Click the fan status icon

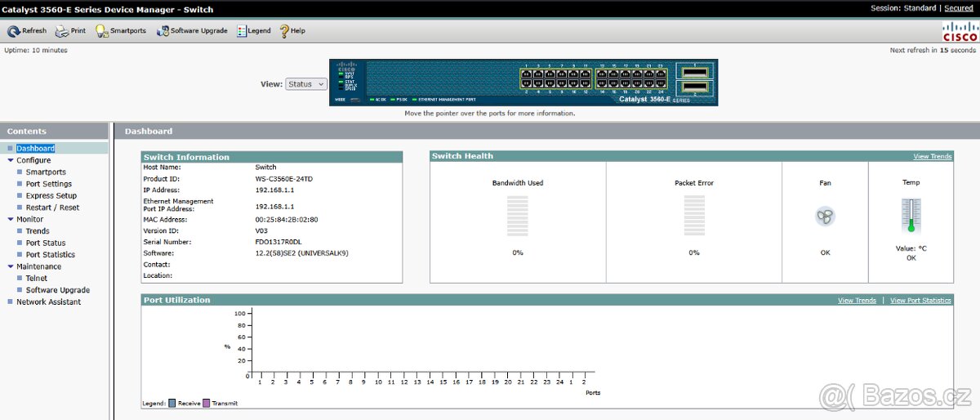825,217
